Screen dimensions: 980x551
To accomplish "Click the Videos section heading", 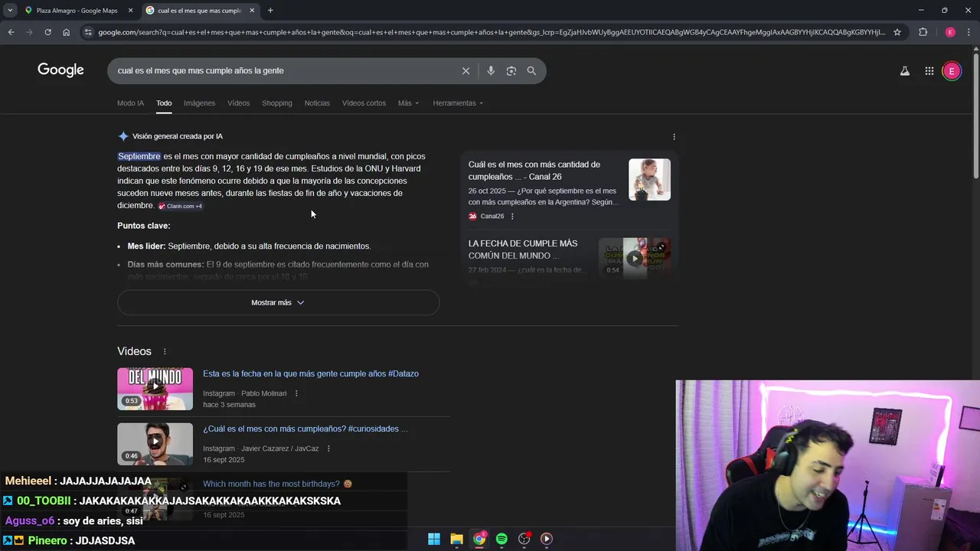I will 134,351.
